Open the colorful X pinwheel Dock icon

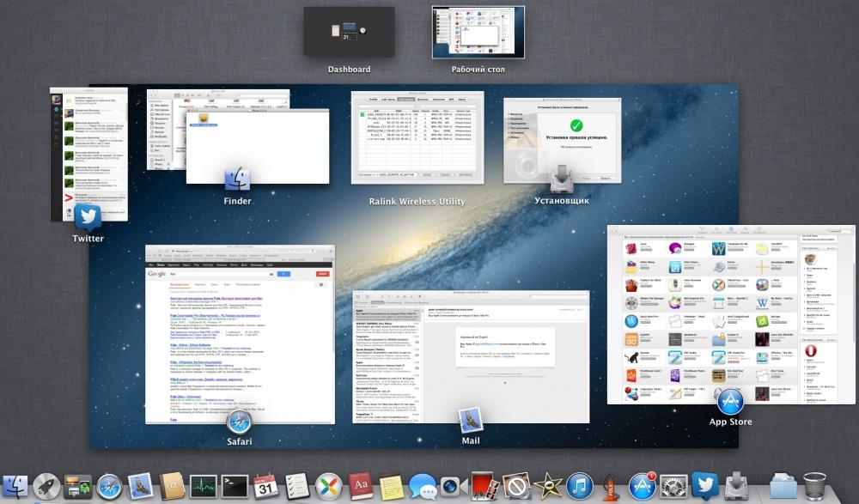coord(329,487)
